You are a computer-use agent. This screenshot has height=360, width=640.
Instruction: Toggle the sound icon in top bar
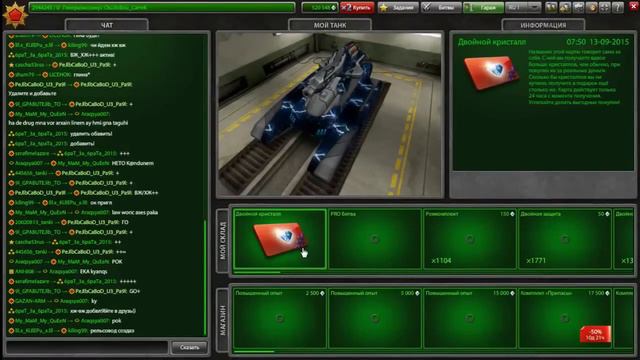(x=592, y=7)
